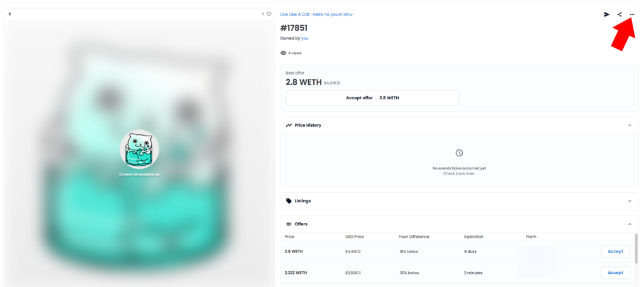Click 'No events have occurred yet' text
The width and height of the screenshot is (644, 287).
pyautogui.click(x=459, y=168)
